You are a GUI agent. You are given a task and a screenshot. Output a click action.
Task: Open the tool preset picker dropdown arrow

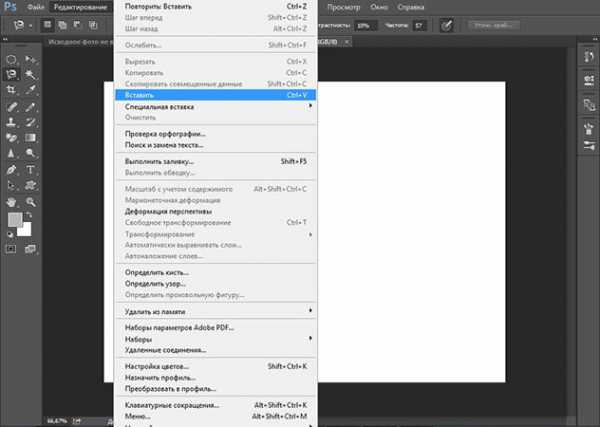click(31, 26)
